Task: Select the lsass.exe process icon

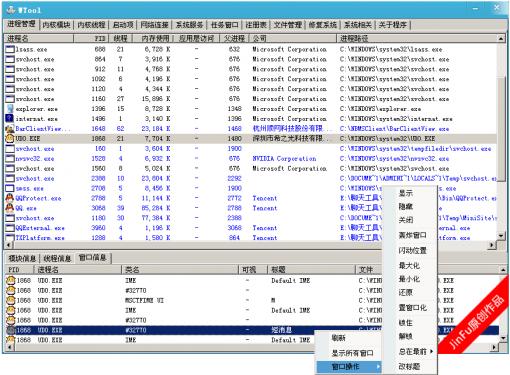Action: tap(10, 49)
